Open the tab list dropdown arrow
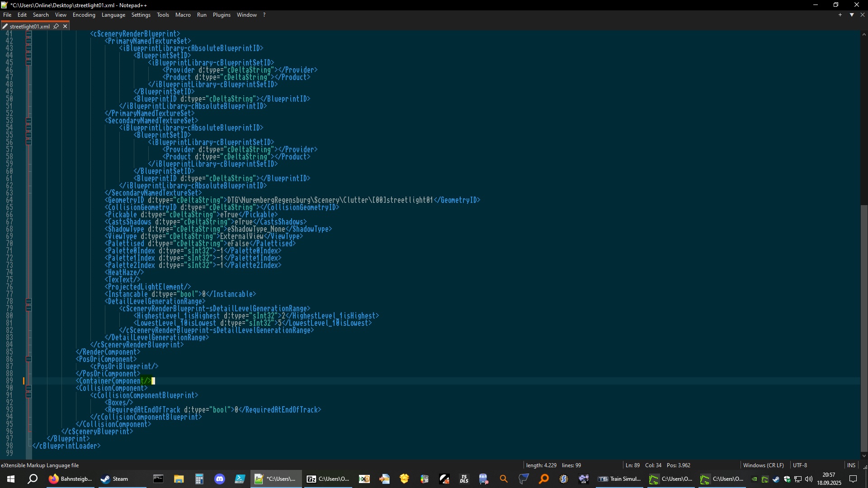 pos(852,15)
